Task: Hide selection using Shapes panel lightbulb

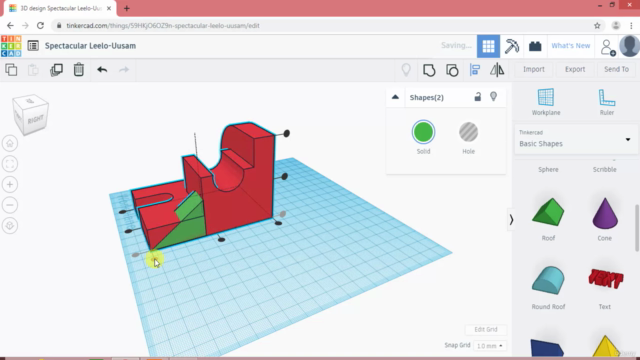Action: pyautogui.click(x=493, y=97)
